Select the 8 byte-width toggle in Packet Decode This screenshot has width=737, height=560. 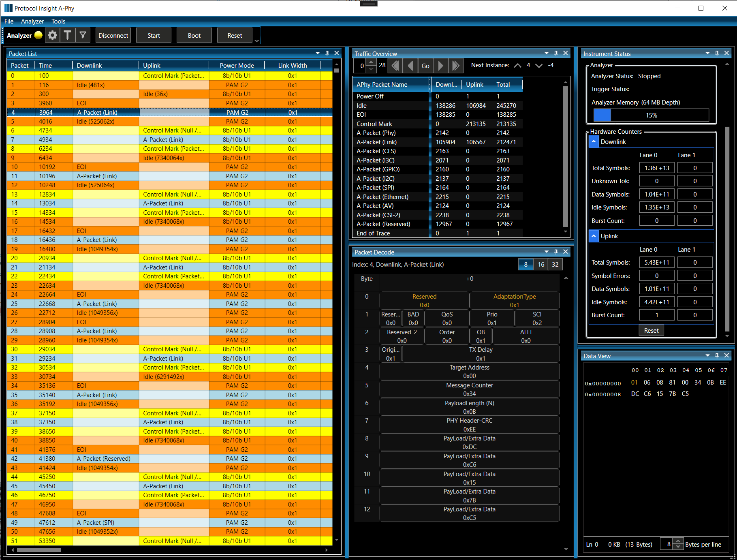coord(526,264)
